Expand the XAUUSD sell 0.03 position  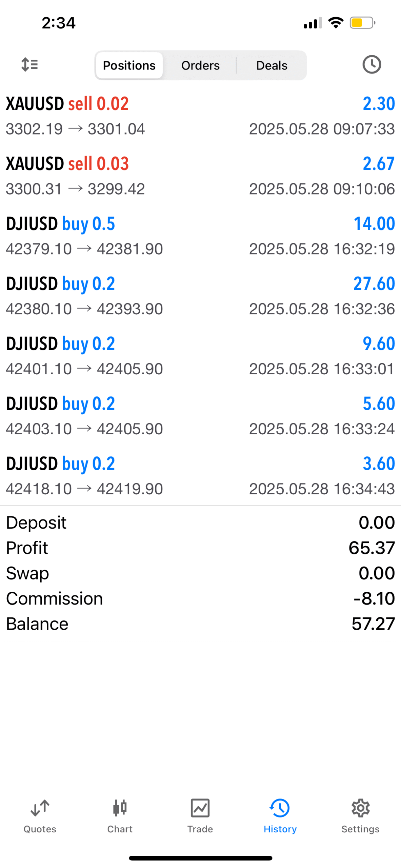pos(200,176)
